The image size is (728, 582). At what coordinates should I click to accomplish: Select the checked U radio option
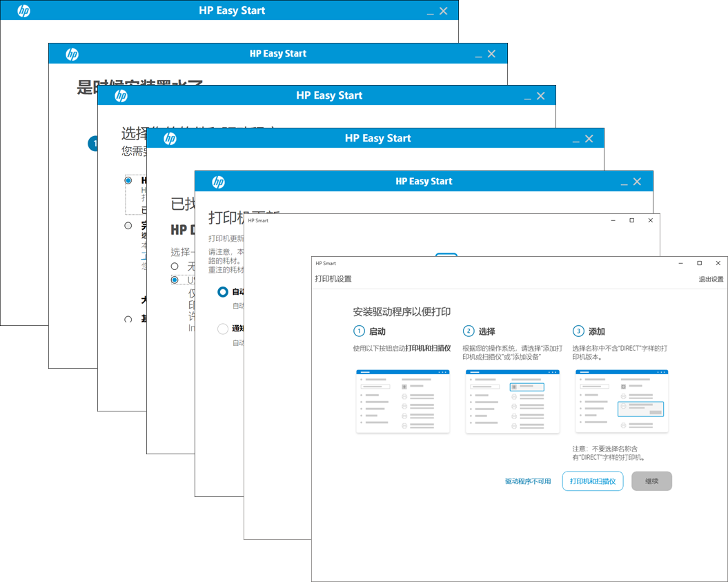point(175,280)
